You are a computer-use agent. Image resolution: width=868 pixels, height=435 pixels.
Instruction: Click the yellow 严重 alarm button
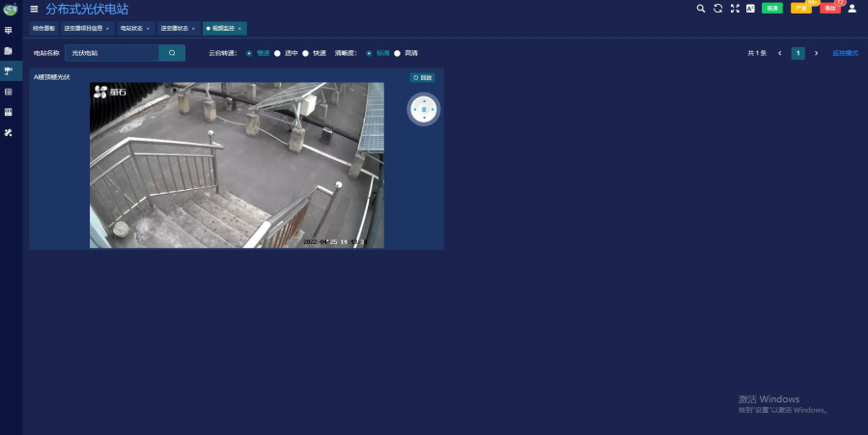(x=801, y=9)
